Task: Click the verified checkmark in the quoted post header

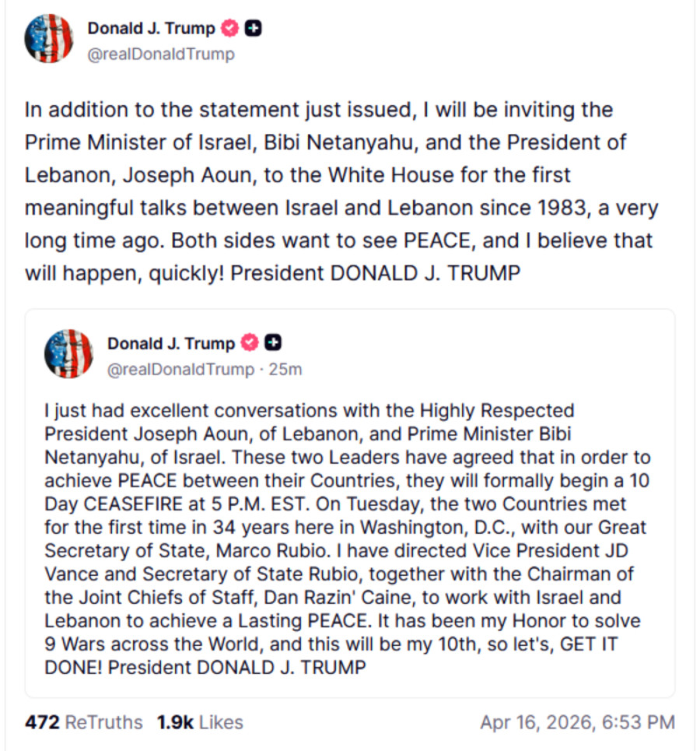Action: click(249, 342)
